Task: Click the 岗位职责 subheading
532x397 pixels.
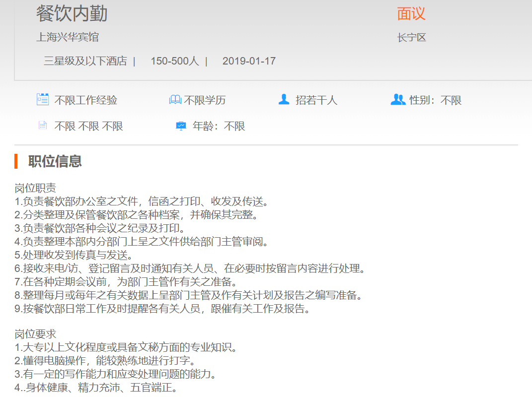Action: click(35, 188)
